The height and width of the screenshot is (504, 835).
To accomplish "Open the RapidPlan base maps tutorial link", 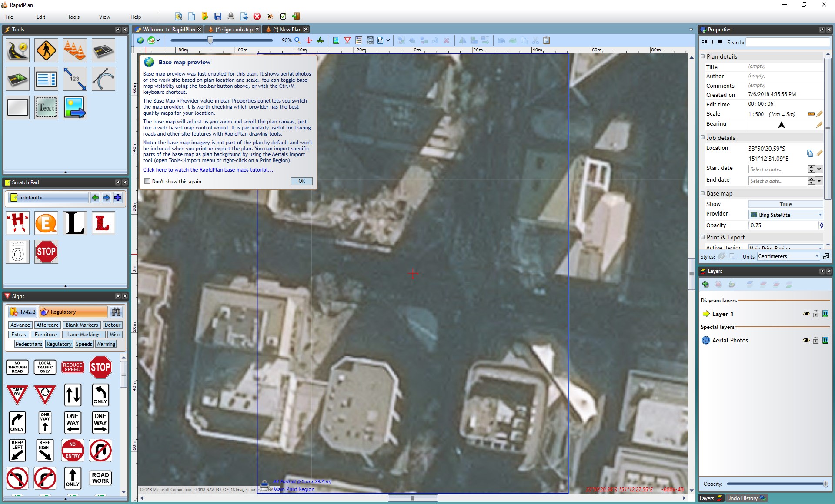I will (x=208, y=170).
